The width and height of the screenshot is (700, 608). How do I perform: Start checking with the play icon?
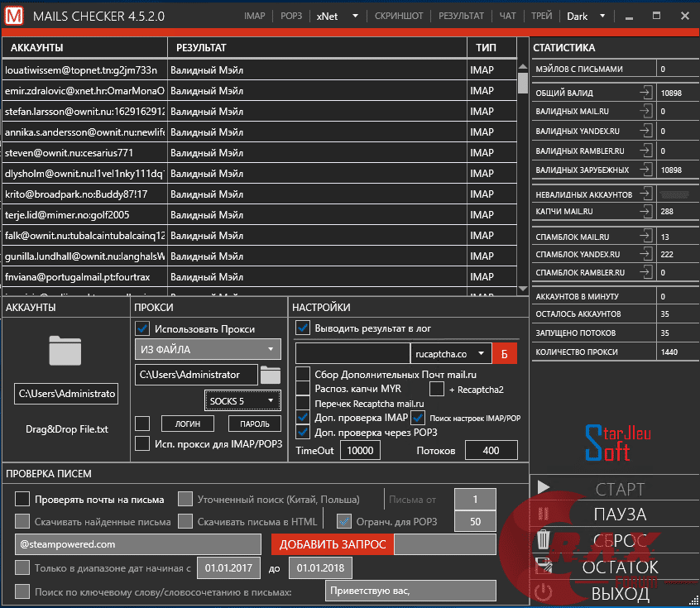pyautogui.click(x=544, y=488)
